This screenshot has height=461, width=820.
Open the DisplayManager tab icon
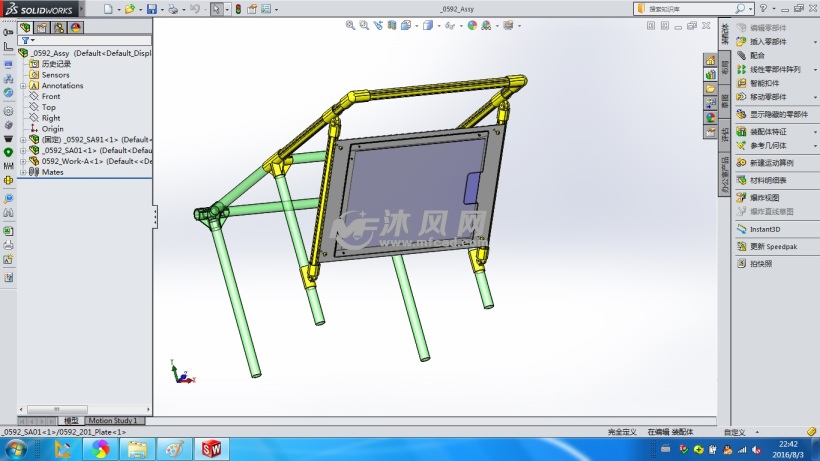(x=76, y=27)
